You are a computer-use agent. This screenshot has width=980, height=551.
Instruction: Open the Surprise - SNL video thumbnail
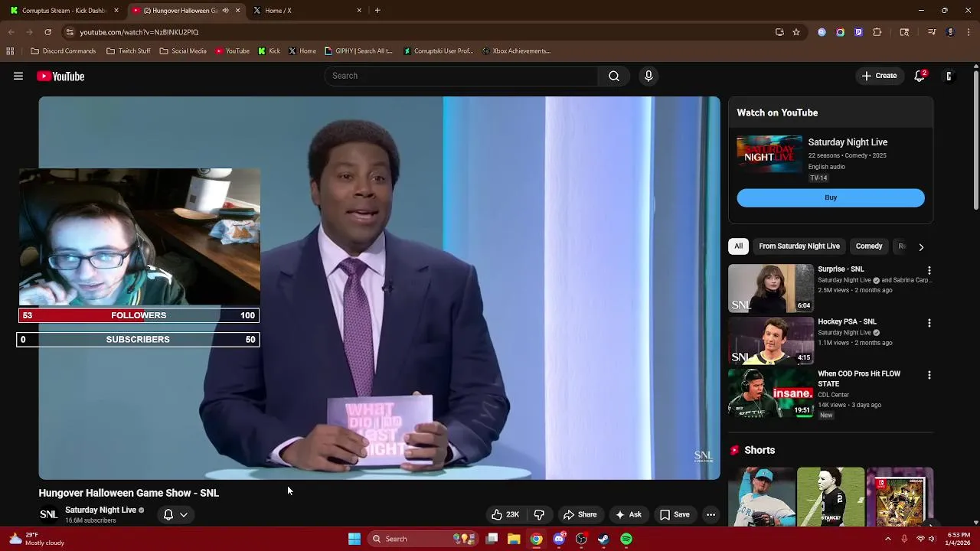[771, 288]
